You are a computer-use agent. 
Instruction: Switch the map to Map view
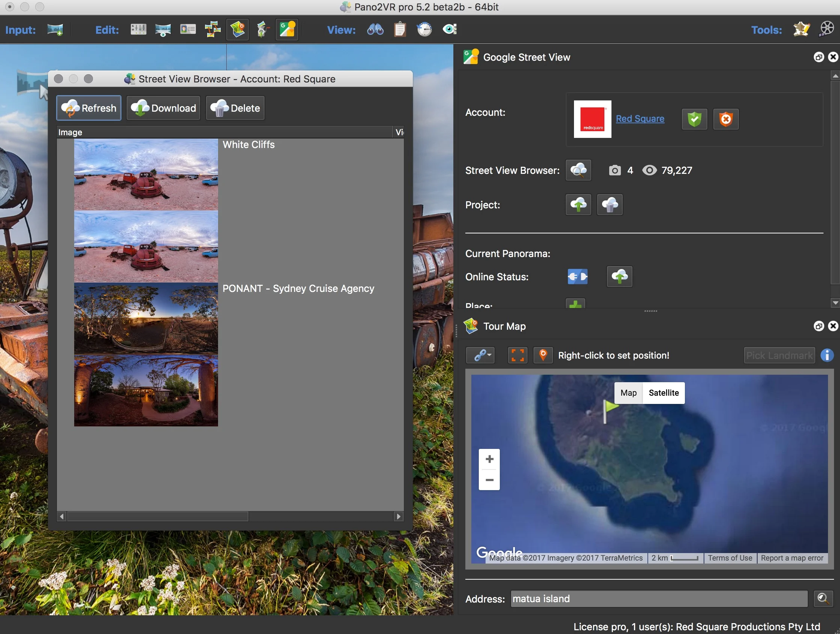point(628,393)
